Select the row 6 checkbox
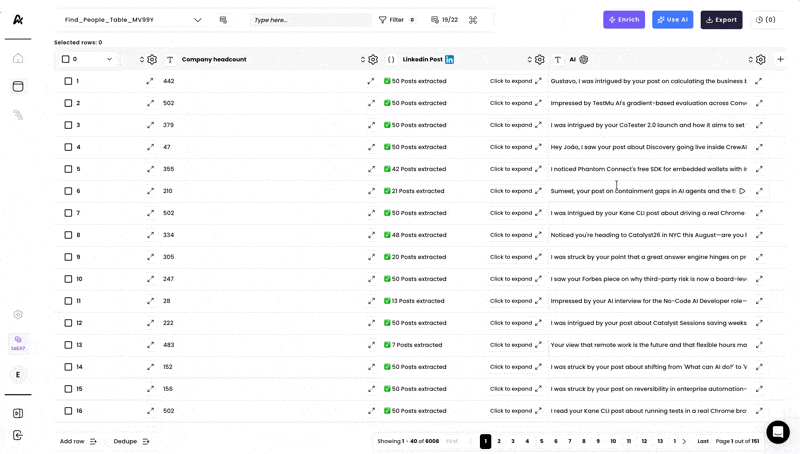 point(68,191)
